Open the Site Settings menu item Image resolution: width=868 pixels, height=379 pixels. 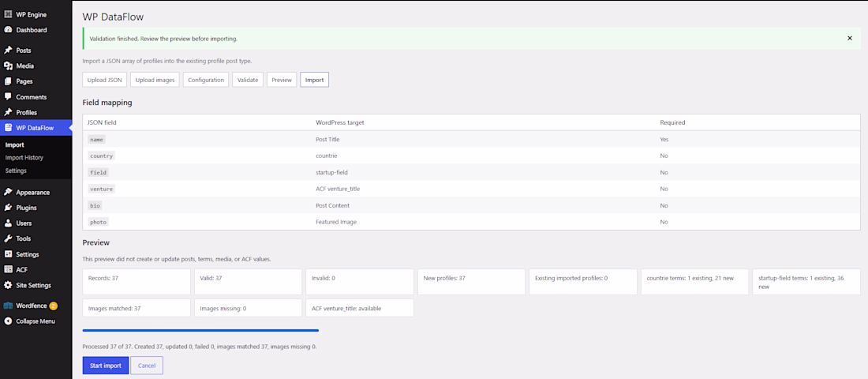33,285
